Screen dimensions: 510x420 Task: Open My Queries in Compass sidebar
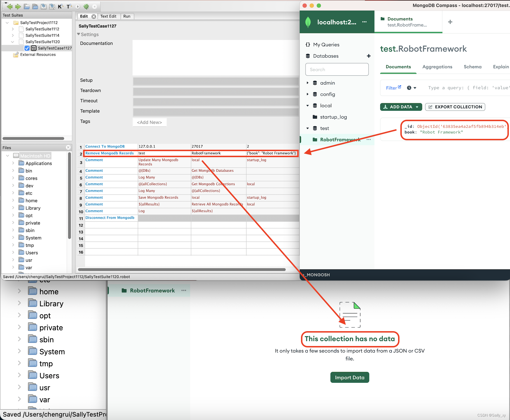click(326, 45)
